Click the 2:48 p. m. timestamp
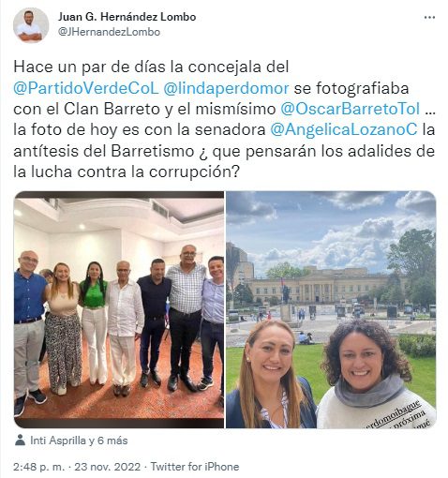The width and height of the screenshot is (448, 478). click(39, 467)
